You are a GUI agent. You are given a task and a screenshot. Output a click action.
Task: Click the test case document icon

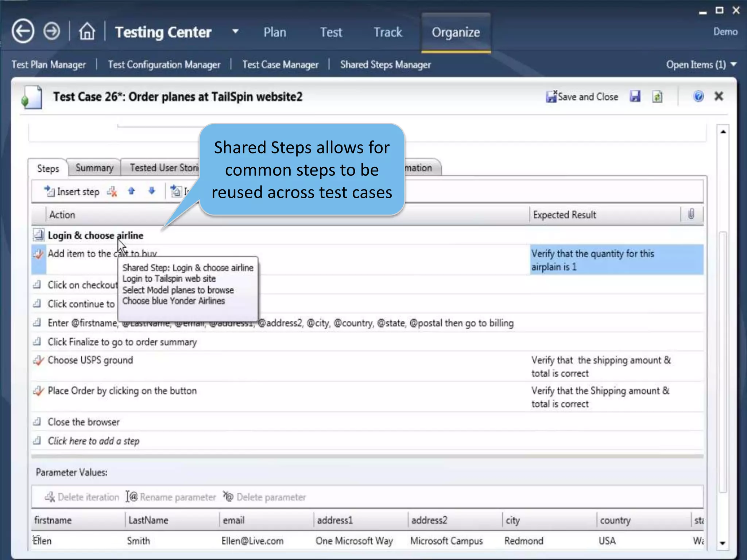(32, 97)
